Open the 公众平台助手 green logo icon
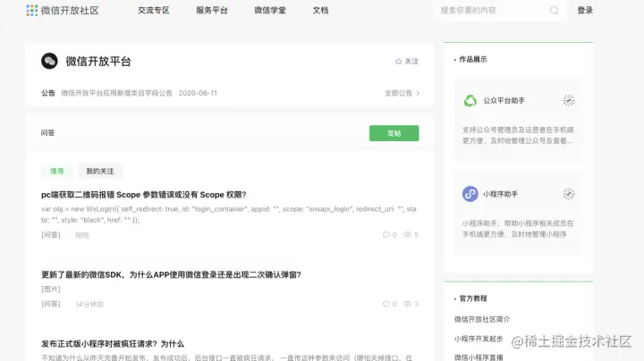The height and width of the screenshot is (361, 644). (470, 100)
